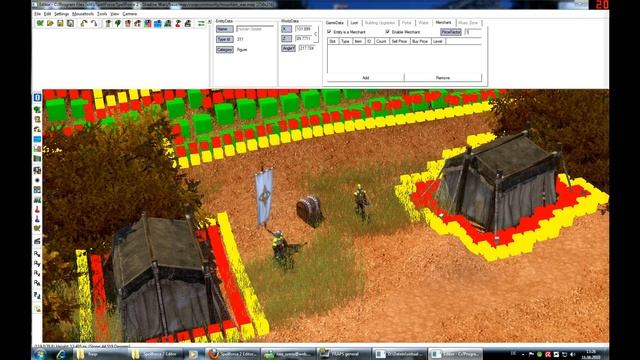Screen dimensions: 640x360
Task: Open the View menu
Action: (x=115, y=14)
